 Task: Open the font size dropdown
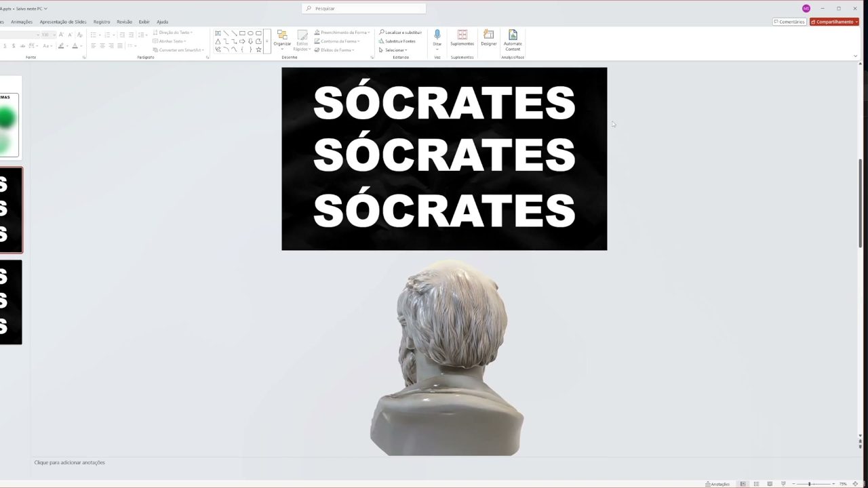54,35
